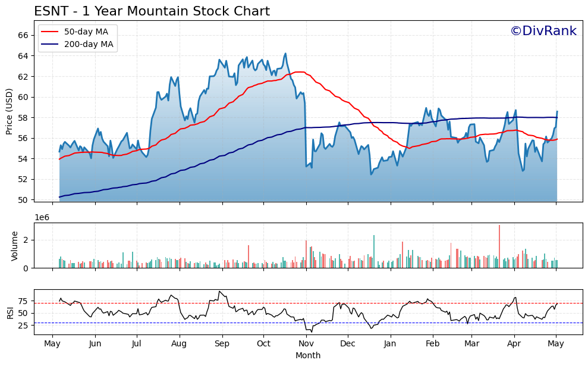The image size is (588, 366).
Task: Click the "Month" x-axis title
Action: click(308, 355)
